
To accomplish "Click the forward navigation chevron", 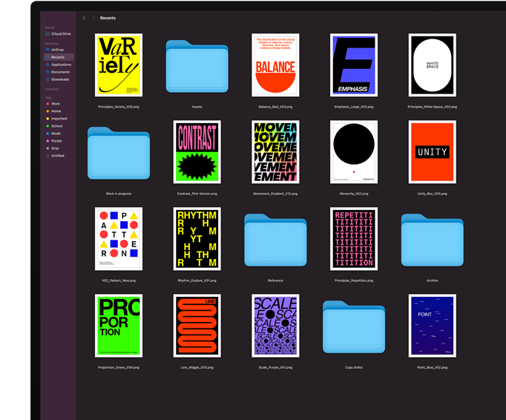I will tap(93, 18).
